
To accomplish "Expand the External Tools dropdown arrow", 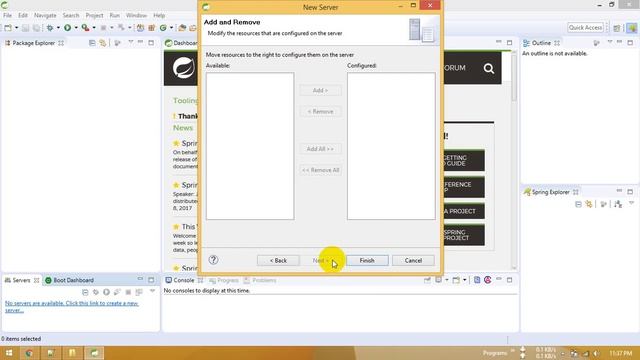I will [x=94, y=28].
